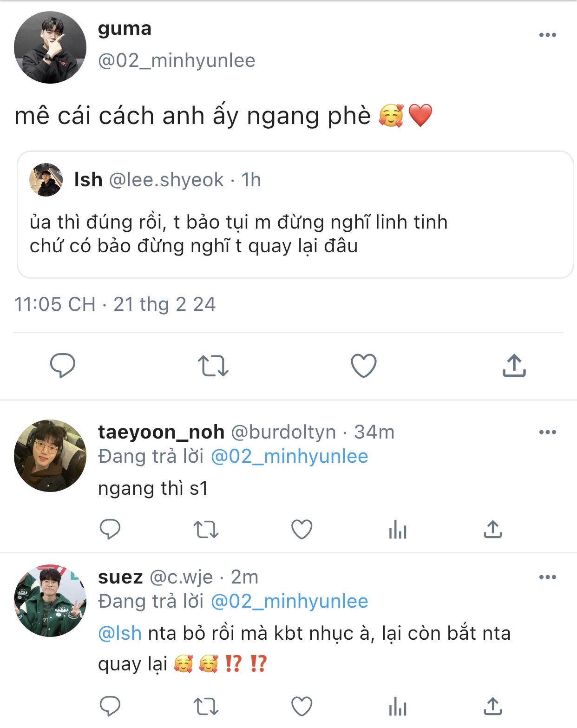Retweet taeyoon_noh's reply
Viewport: 577px width, 728px height.
(206, 529)
